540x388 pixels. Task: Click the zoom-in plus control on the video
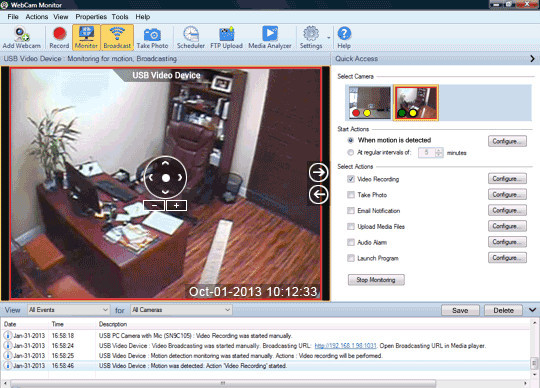click(x=177, y=206)
